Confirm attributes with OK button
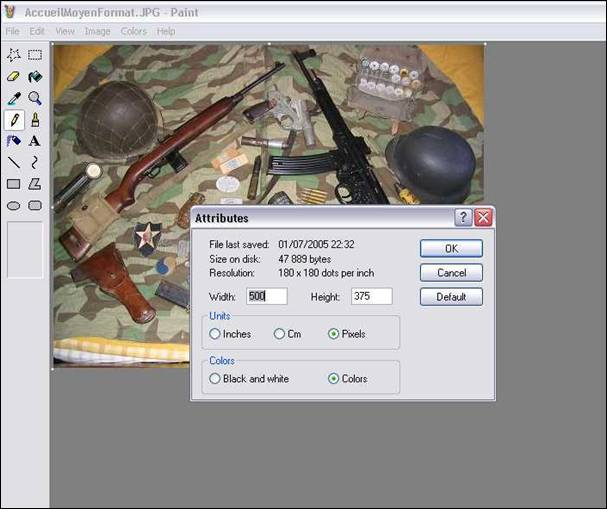This screenshot has height=509, width=607. pos(451,249)
